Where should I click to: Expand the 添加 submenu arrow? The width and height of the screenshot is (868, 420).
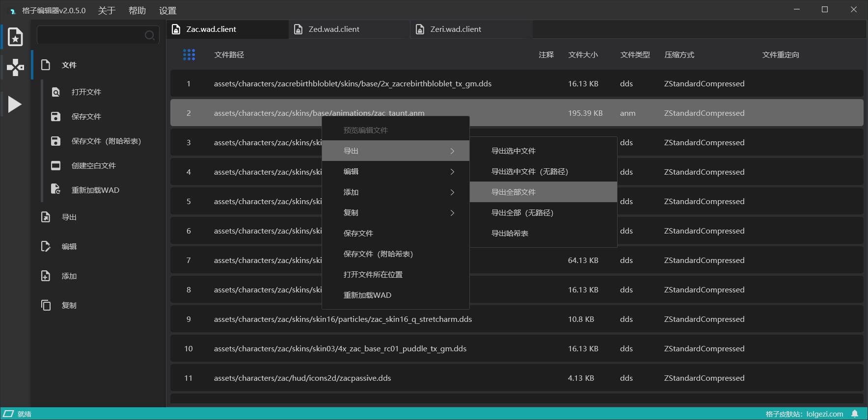point(452,192)
